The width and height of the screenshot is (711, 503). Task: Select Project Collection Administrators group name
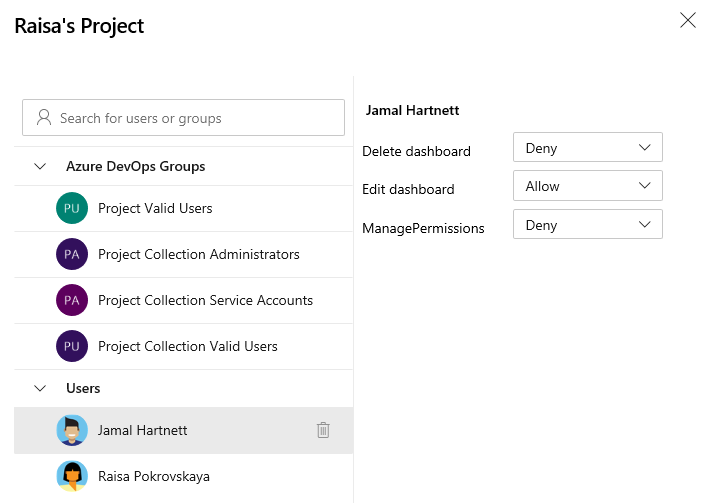point(198,254)
